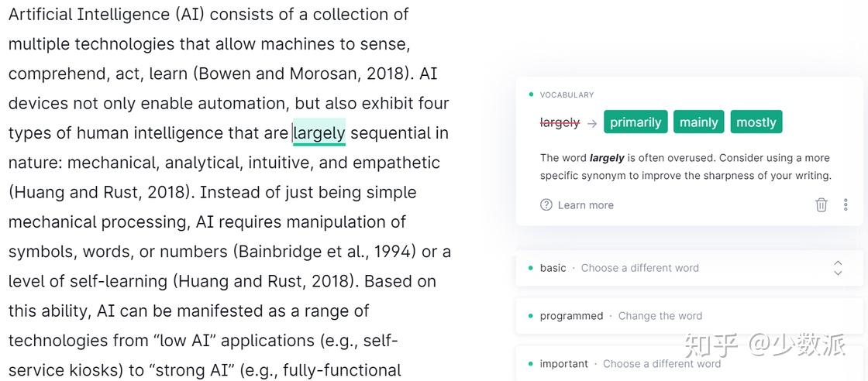Open the Learn more link

click(x=585, y=205)
